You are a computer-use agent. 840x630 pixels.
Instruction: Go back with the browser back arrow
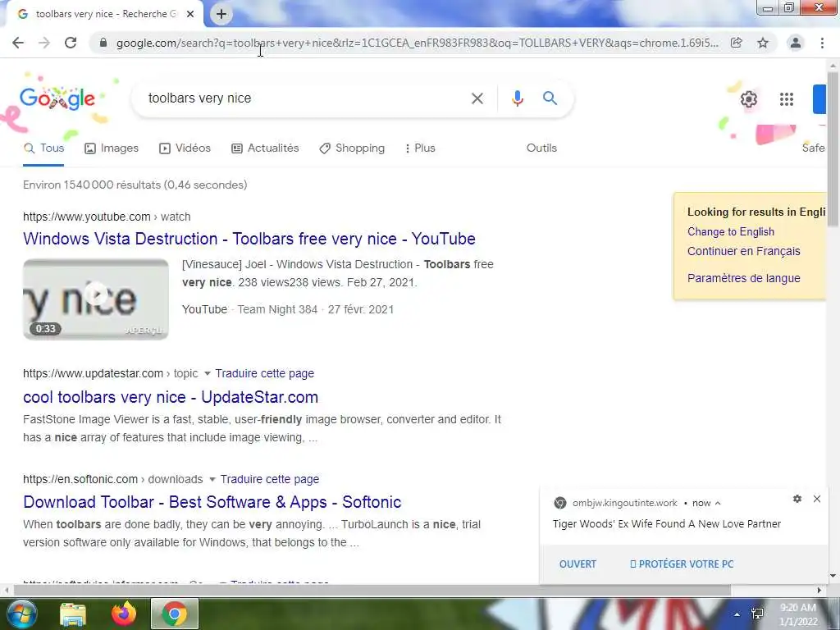pos(18,43)
